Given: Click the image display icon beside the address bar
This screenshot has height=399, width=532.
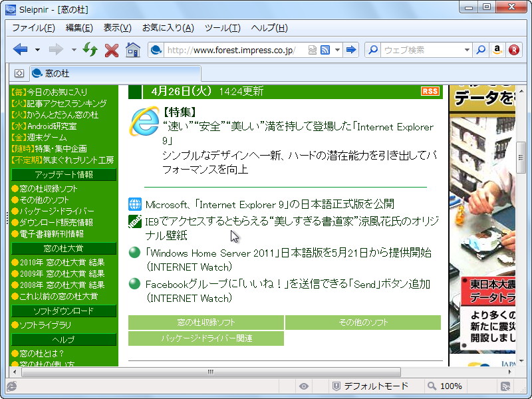Looking at the screenshot, I should coord(311,49).
